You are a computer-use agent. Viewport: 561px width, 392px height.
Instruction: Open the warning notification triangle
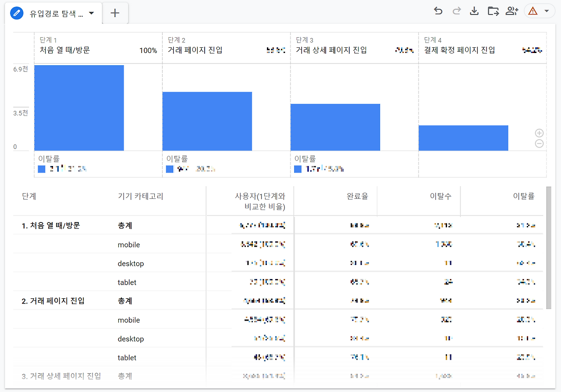tap(533, 11)
